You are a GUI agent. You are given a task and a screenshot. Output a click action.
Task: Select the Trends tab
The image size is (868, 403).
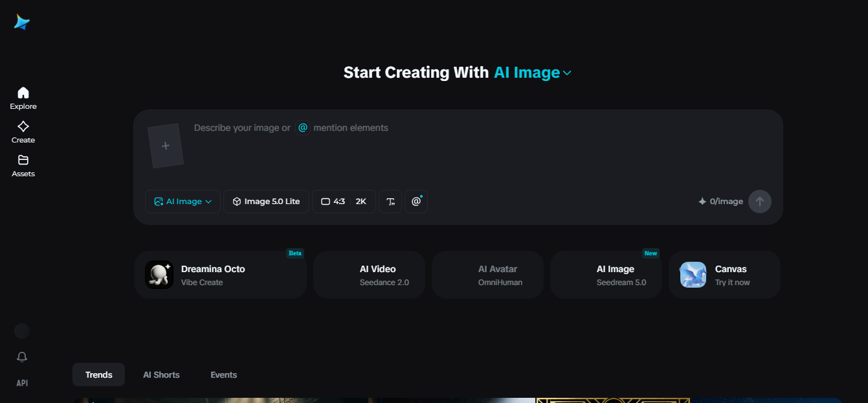point(98,374)
